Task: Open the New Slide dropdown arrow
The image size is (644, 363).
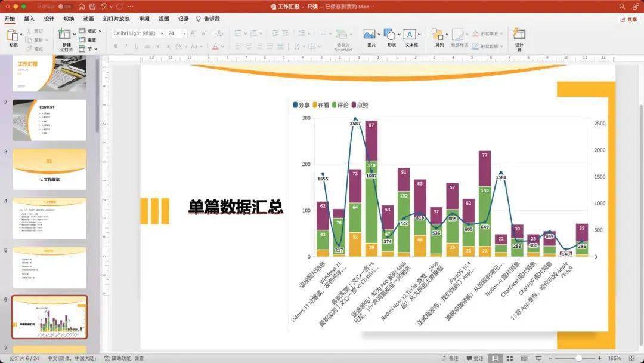Action: (x=75, y=35)
